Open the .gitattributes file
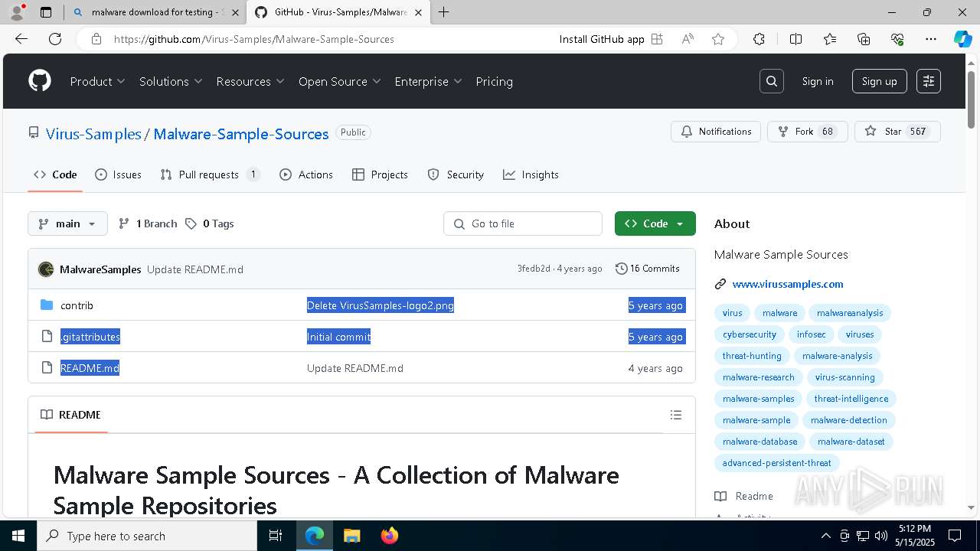This screenshot has width=980, height=551. coord(90,337)
